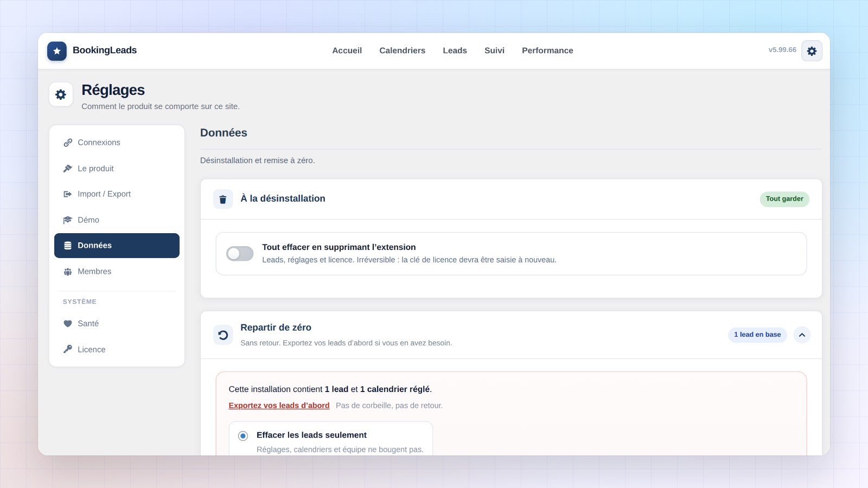
Task: Click the Tout garder badge
Action: click(x=784, y=199)
